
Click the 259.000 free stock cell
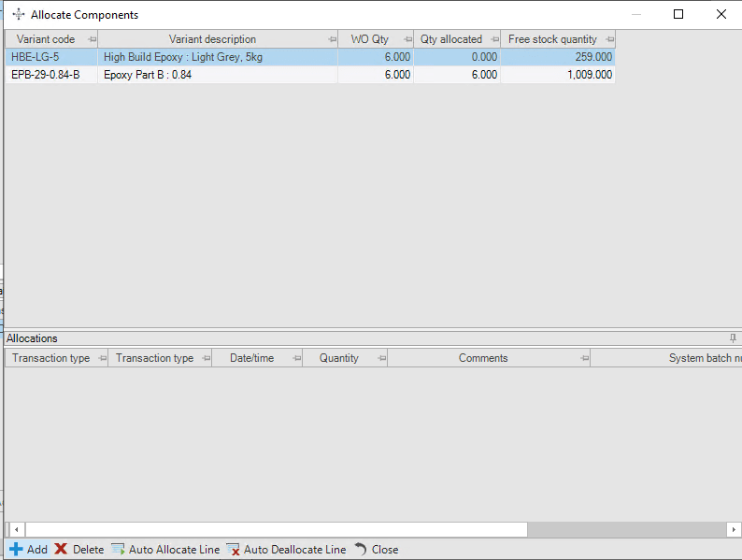(x=558, y=57)
